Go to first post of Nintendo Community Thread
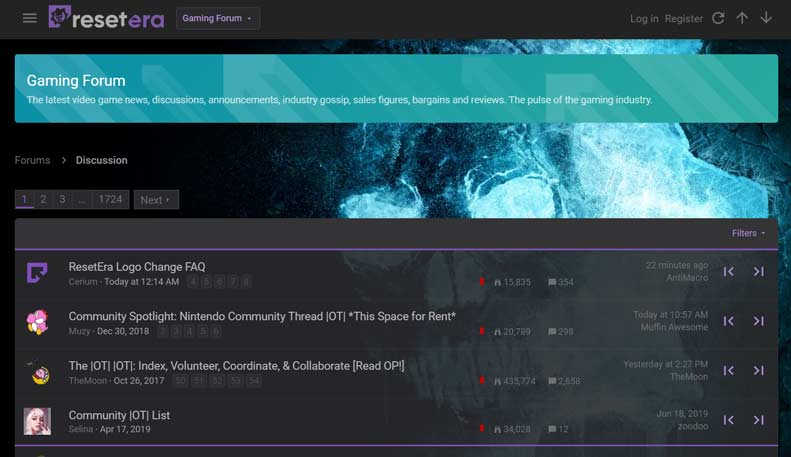This screenshot has height=457, width=791. [728, 321]
